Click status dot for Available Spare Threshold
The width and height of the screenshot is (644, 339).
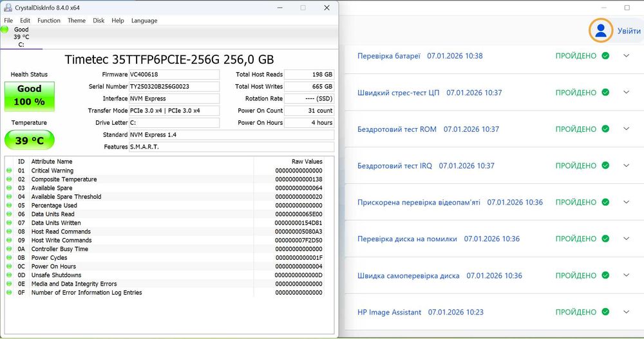pyautogui.click(x=9, y=197)
